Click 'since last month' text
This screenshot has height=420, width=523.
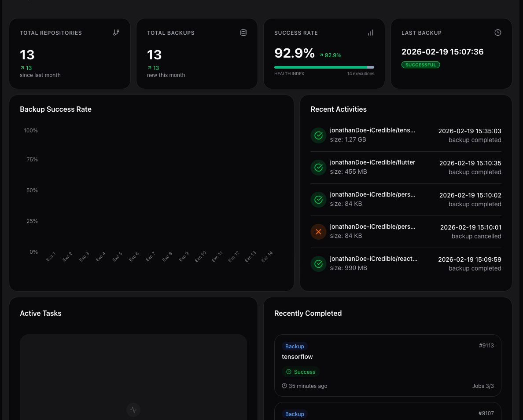[x=40, y=75]
